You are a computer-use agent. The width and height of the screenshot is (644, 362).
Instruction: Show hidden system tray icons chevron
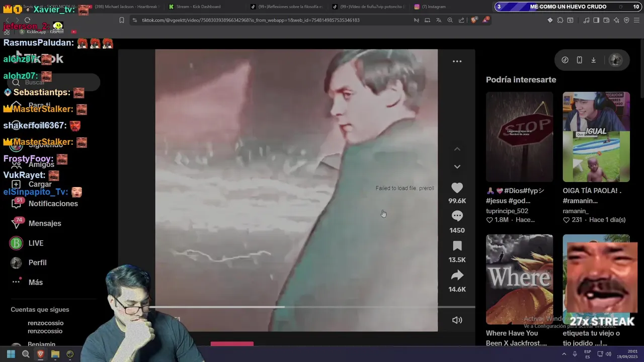564,354
